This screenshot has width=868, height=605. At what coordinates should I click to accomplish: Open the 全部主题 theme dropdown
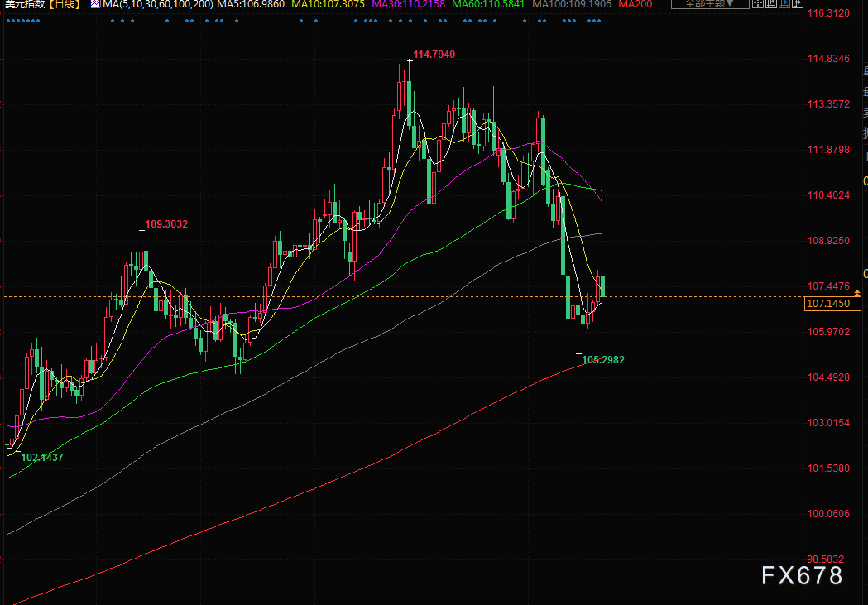[x=710, y=4]
